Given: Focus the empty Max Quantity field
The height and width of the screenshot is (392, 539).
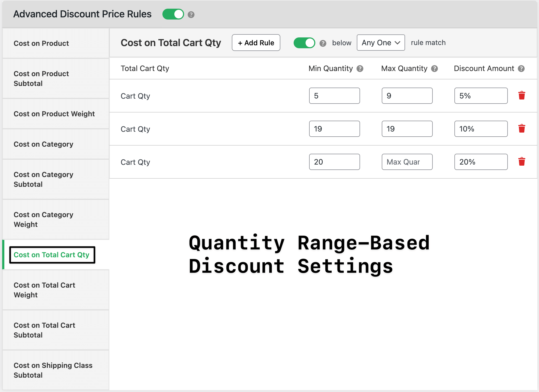Looking at the screenshot, I should [x=407, y=162].
